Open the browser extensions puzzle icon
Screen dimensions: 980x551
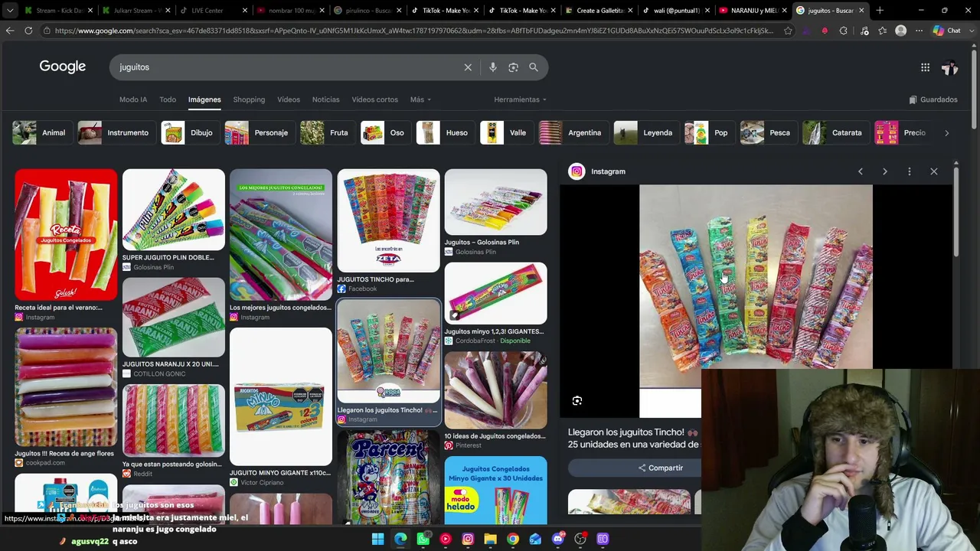point(844,31)
